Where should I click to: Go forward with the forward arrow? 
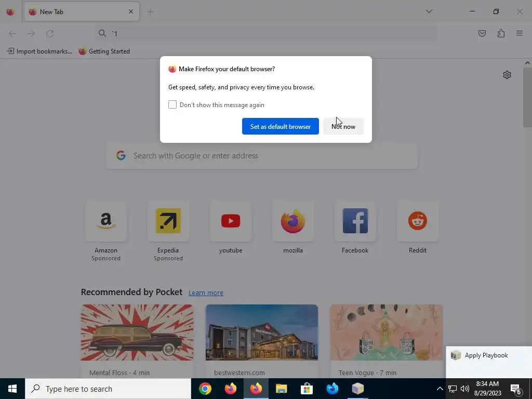pos(31,33)
